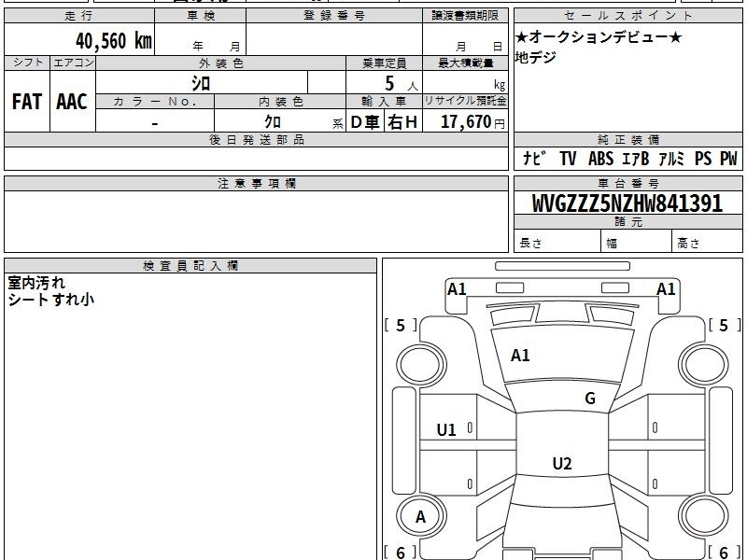Click PW power window entry
The width and height of the screenshot is (747, 560).
[x=728, y=158]
